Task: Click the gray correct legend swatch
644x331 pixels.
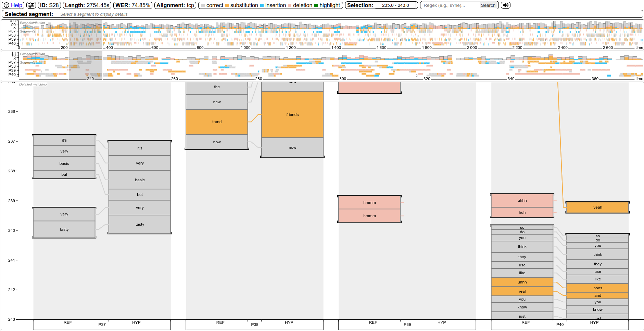Action: click(x=203, y=5)
